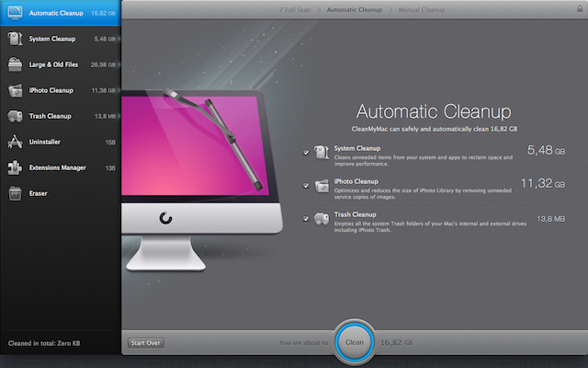Click the 11,32 GB size value

click(543, 183)
